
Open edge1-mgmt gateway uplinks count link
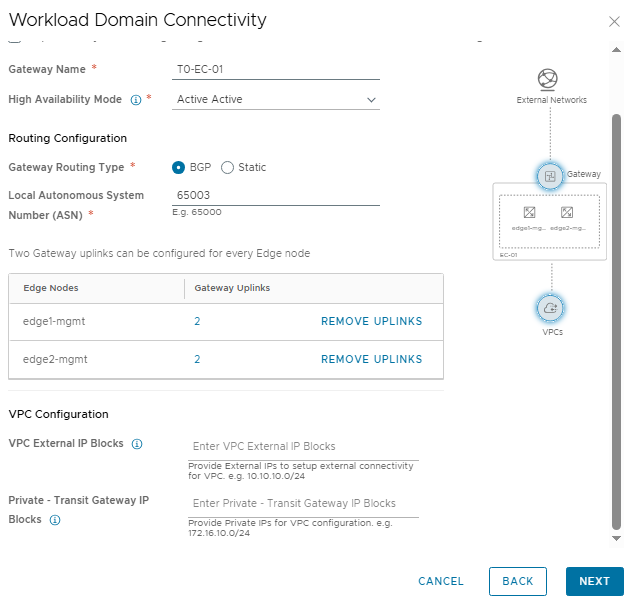click(x=197, y=322)
